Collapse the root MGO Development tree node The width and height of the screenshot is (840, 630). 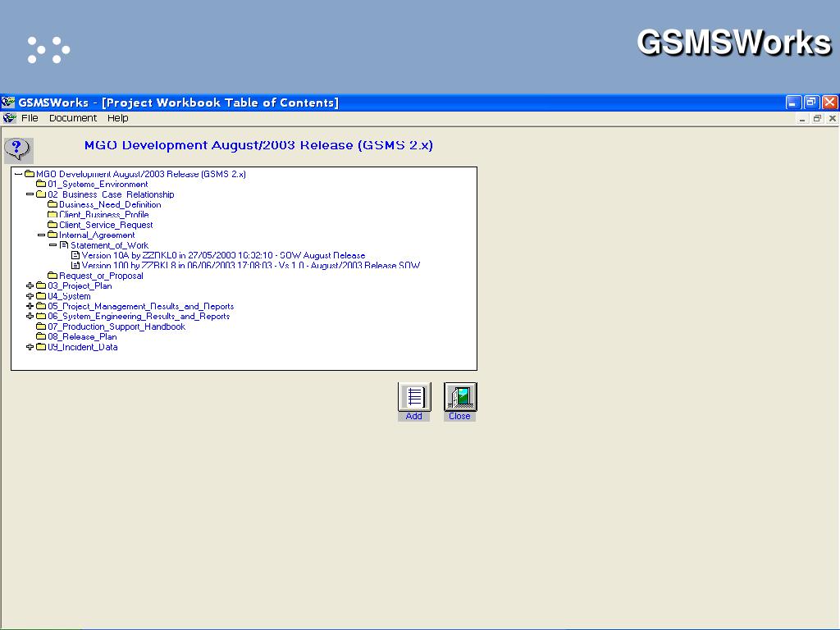(19, 174)
